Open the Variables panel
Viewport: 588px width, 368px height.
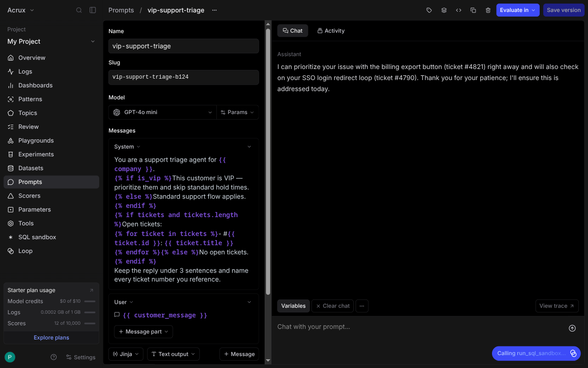294,306
